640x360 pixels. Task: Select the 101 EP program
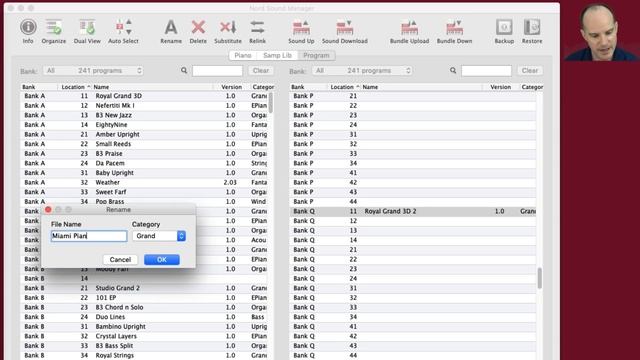tap(144, 298)
